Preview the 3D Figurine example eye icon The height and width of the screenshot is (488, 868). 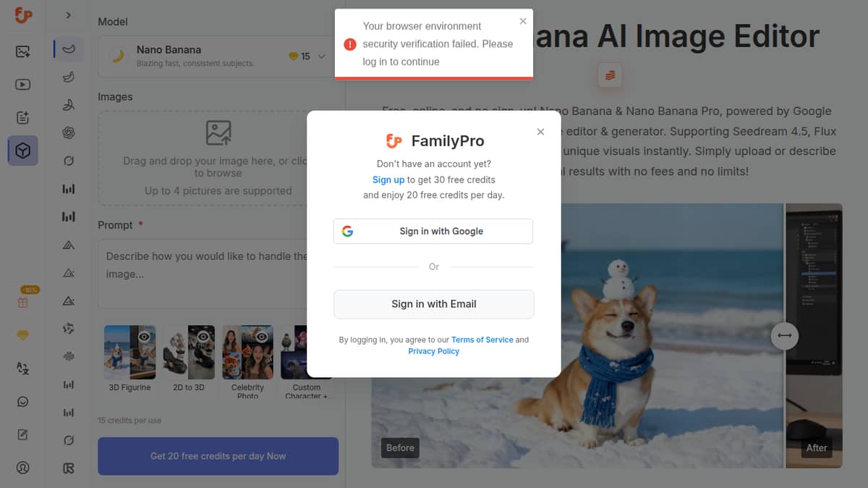click(x=145, y=337)
